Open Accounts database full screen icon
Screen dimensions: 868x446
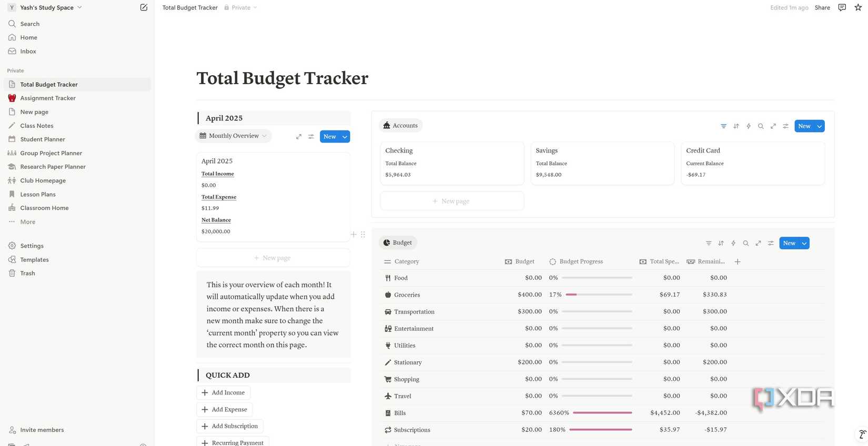pos(773,126)
